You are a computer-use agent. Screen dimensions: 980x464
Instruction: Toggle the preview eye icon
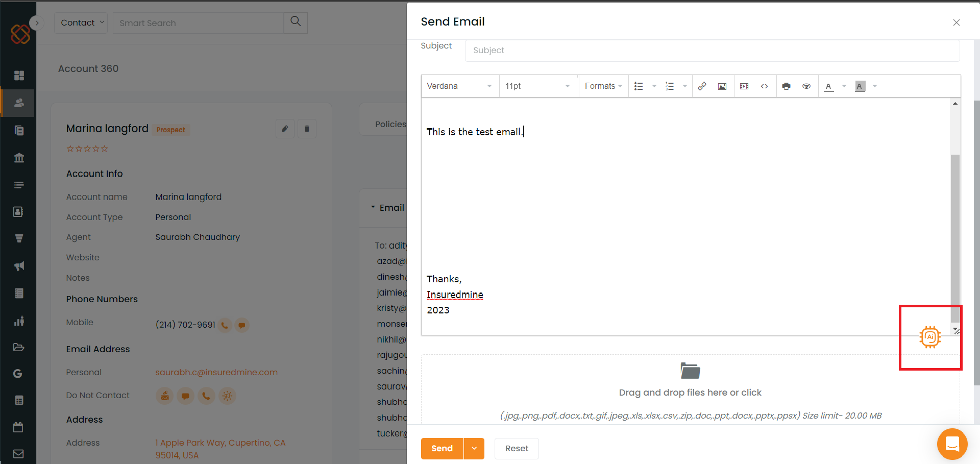(806, 86)
